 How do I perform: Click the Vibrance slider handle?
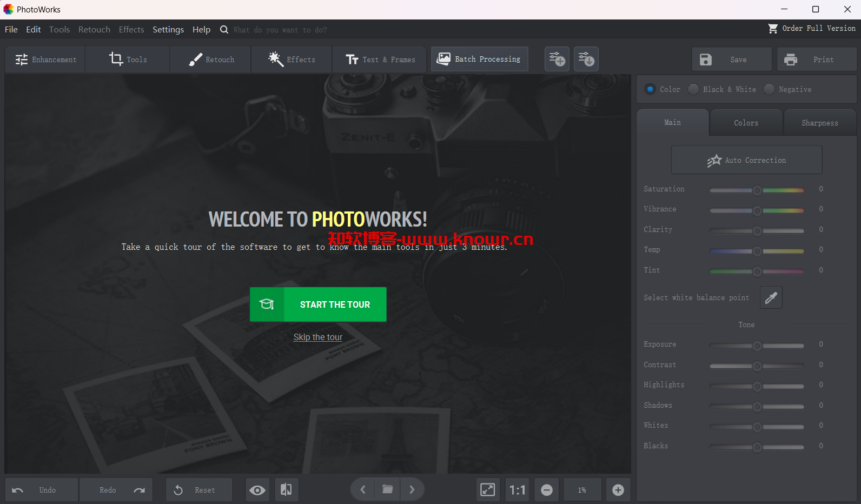[x=757, y=210]
